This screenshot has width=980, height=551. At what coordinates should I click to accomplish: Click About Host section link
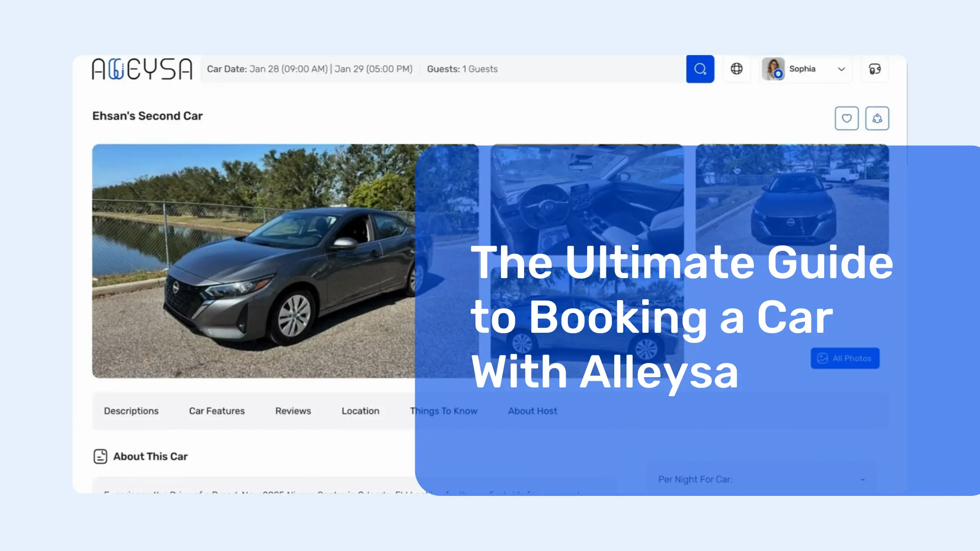(x=532, y=410)
